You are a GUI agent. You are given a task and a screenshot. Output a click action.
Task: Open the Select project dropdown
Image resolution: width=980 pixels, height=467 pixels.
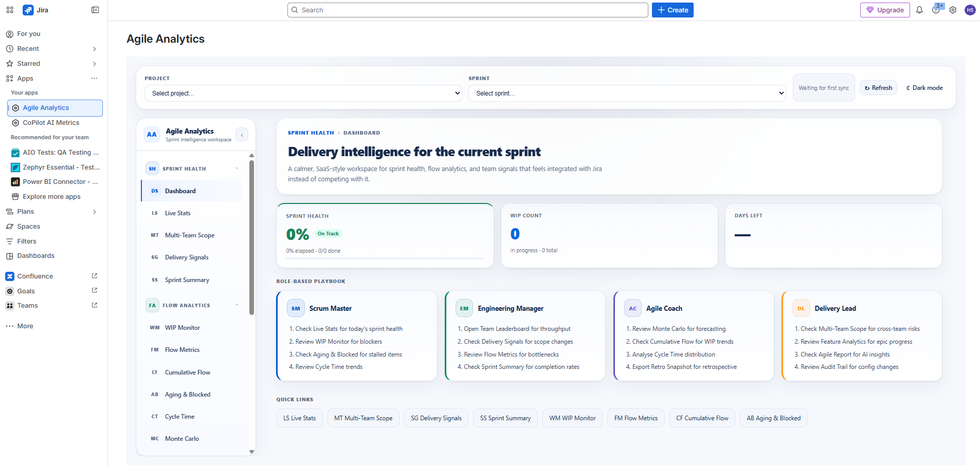303,93
